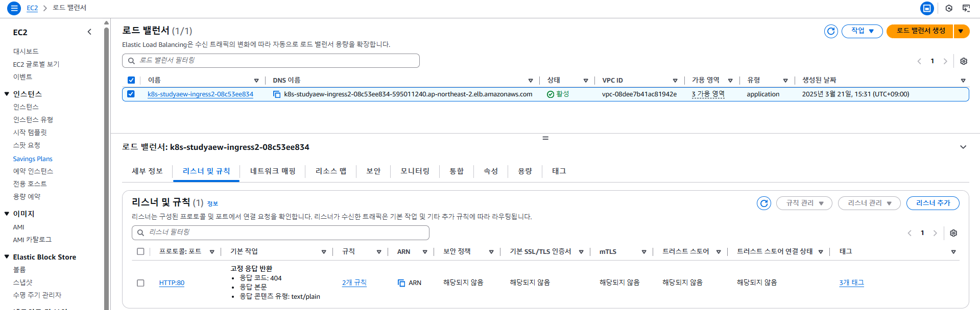
Task: Collapse the Elastic Block Store section
Action: pos(7,257)
